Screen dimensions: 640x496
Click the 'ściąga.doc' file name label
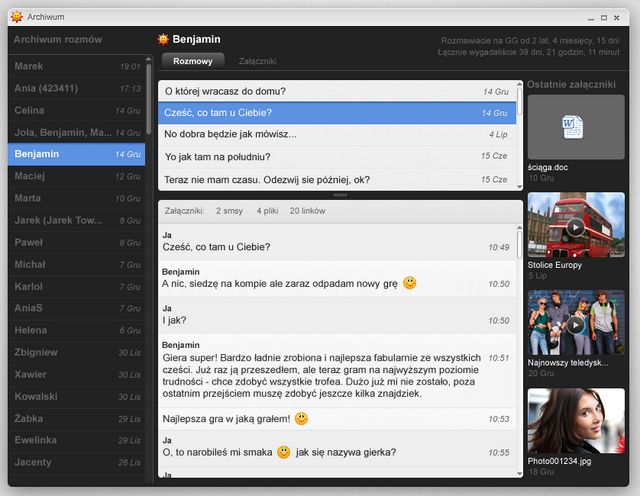547,167
